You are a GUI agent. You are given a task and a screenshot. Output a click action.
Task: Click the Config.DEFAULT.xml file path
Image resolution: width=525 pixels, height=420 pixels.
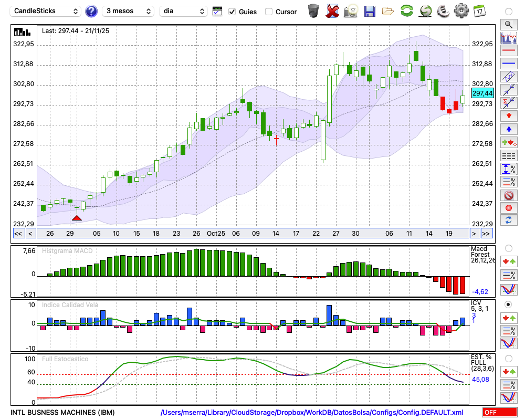click(x=312, y=413)
